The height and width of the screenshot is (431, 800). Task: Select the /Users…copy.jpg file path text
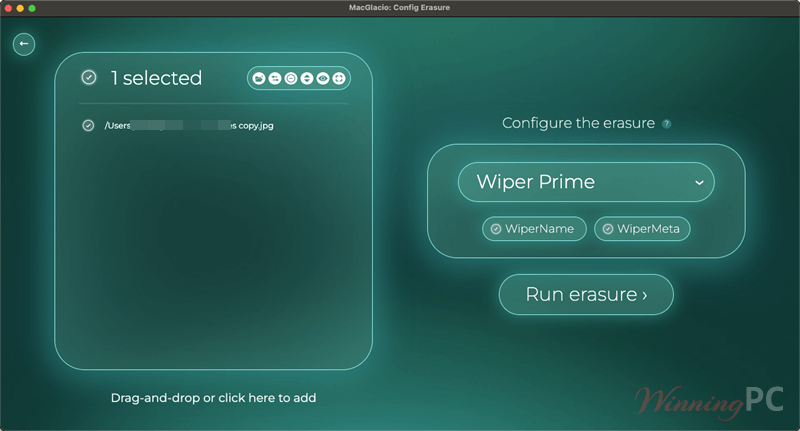click(x=189, y=125)
